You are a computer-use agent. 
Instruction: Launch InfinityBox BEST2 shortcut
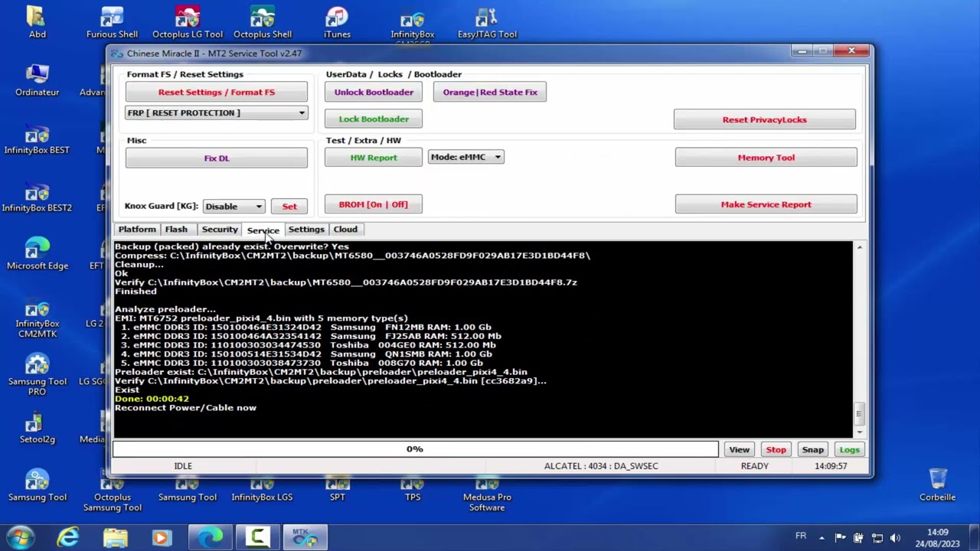click(x=37, y=197)
